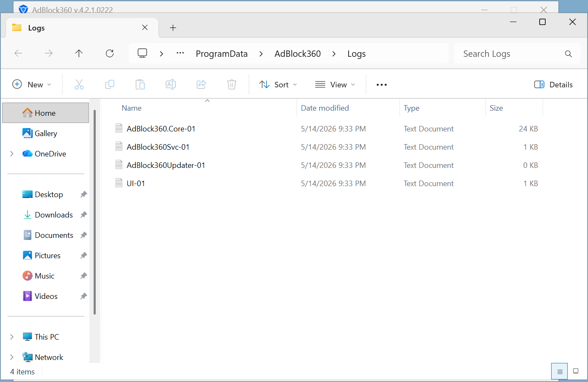
Task: Expand the Network tree node
Action: (12, 357)
